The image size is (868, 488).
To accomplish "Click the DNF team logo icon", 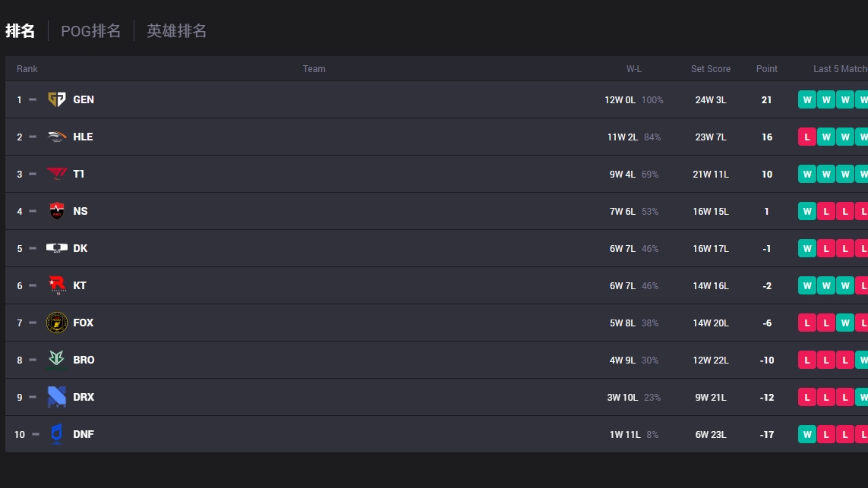I will [56, 434].
